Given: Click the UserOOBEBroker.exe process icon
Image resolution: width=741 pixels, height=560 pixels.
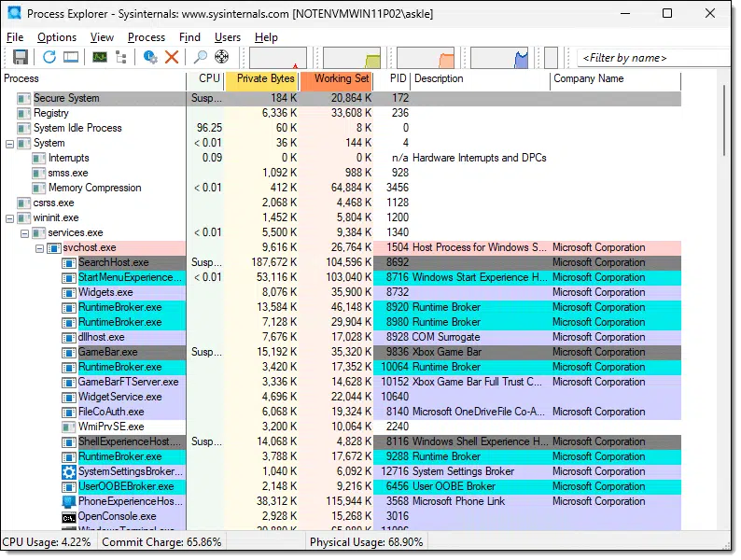Looking at the screenshot, I should pyautogui.click(x=69, y=487).
